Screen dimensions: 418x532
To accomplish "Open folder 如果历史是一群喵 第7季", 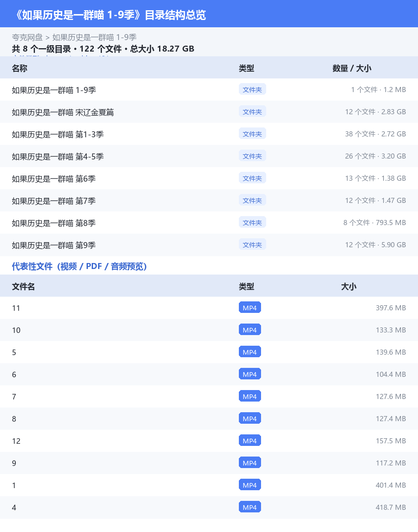I will [x=54, y=201].
